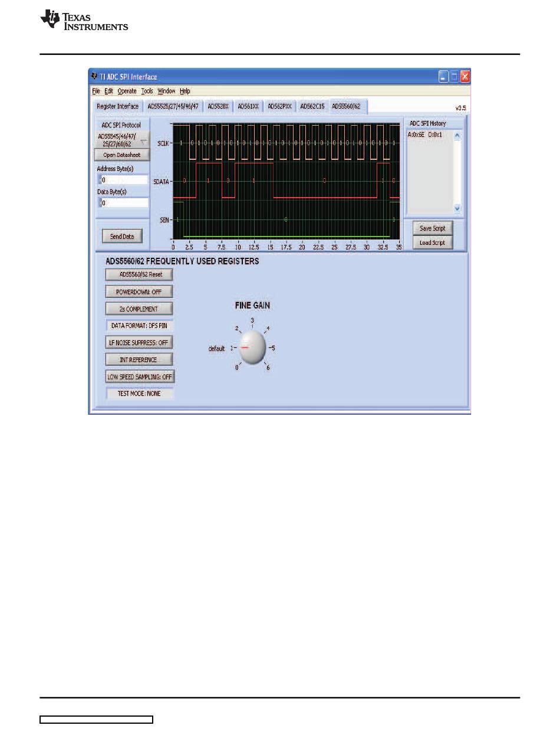
Task: Open the Operate menu
Action: (127, 91)
